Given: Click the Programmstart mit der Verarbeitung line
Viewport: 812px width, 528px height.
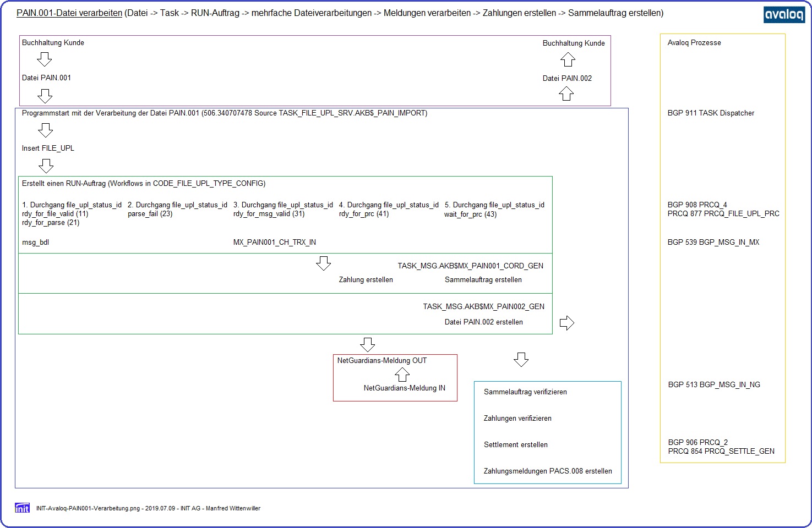Looking at the screenshot, I should point(225,113).
